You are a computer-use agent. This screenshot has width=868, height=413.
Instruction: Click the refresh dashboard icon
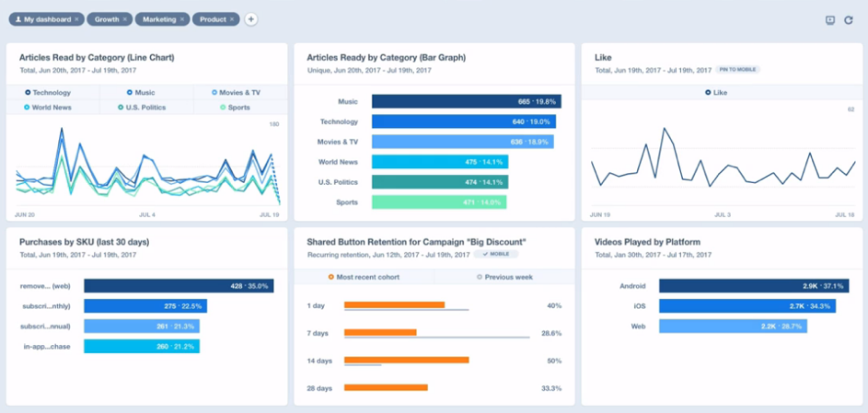click(x=849, y=20)
